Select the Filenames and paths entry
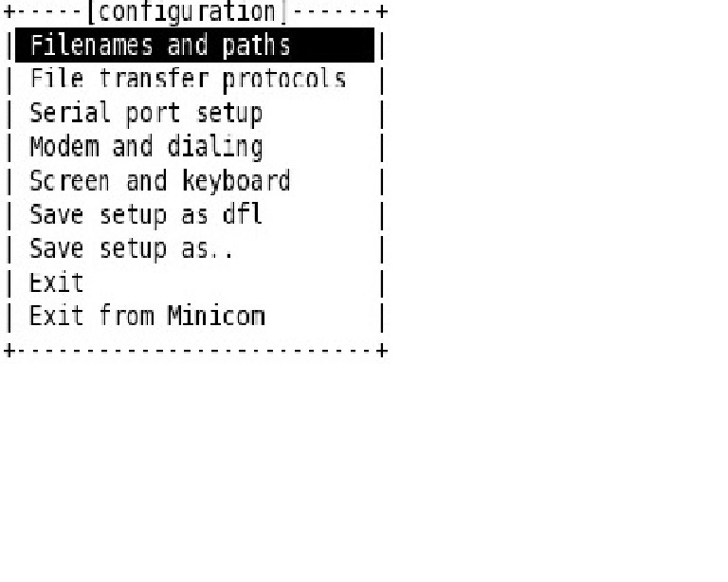The width and height of the screenshot is (728, 582). pos(159,45)
